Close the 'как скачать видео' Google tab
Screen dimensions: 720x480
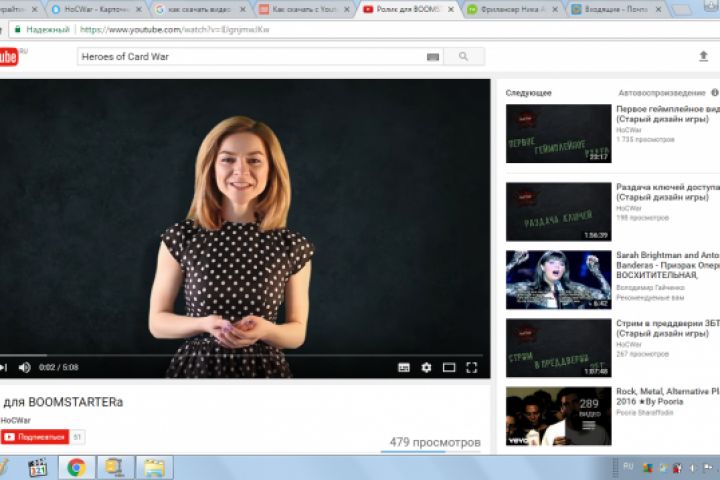click(x=243, y=9)
